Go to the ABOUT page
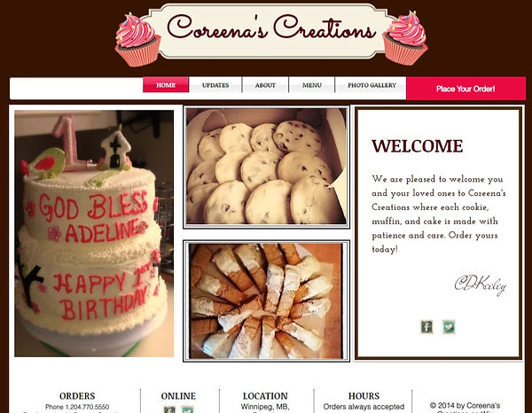 click(265, 85)
